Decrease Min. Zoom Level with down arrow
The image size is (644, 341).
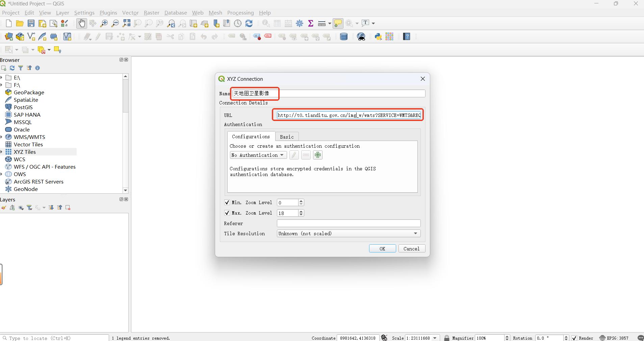(x=301, y=204)
